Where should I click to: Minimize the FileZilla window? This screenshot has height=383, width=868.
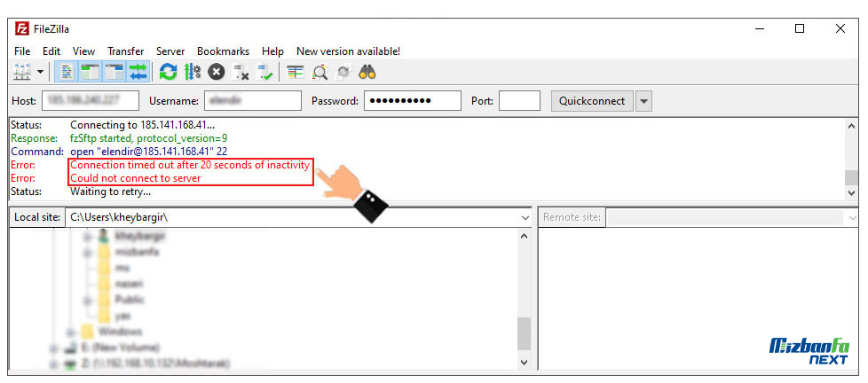pos(759,28)
